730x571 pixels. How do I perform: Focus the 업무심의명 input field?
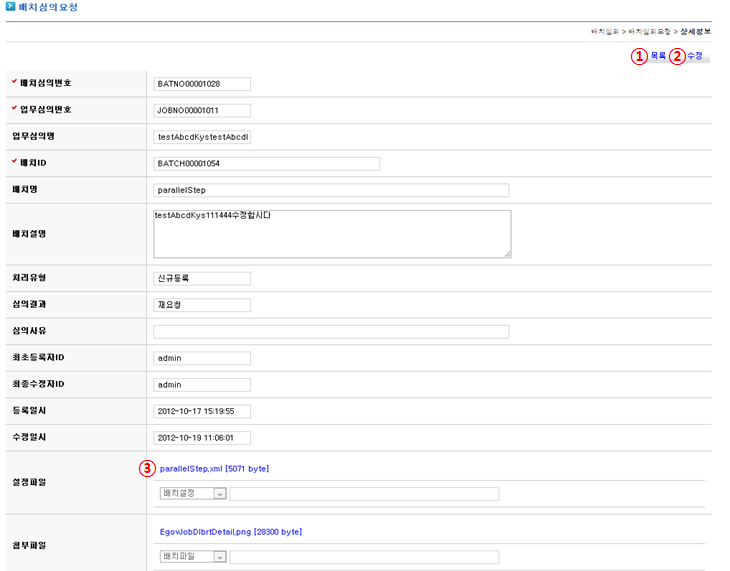pyautogui.click(x=201, y=137)
